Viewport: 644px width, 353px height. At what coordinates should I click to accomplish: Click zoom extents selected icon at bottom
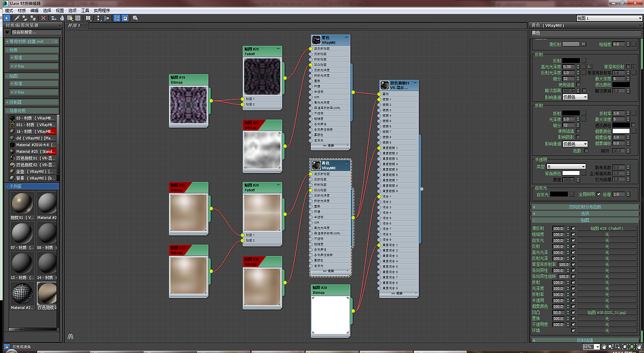click(624, 347)
